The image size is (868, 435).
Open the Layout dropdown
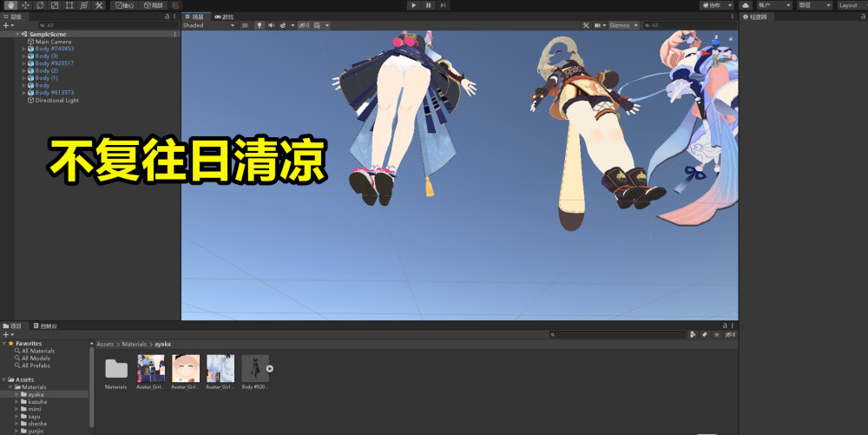click(x=852, y=5)
